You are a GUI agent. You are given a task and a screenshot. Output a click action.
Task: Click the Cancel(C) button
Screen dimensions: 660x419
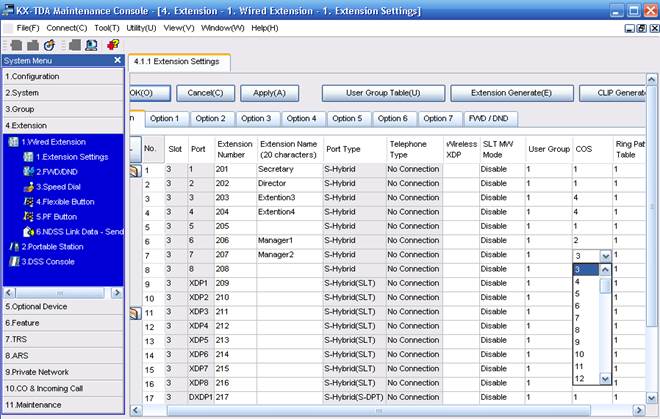coord(205,93)
